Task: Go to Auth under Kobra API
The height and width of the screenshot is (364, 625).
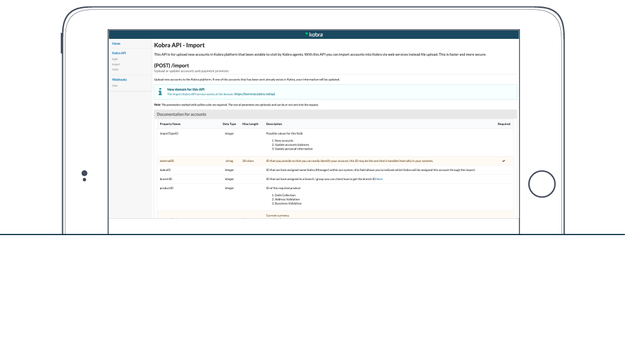Action: (x=115, y=59)
